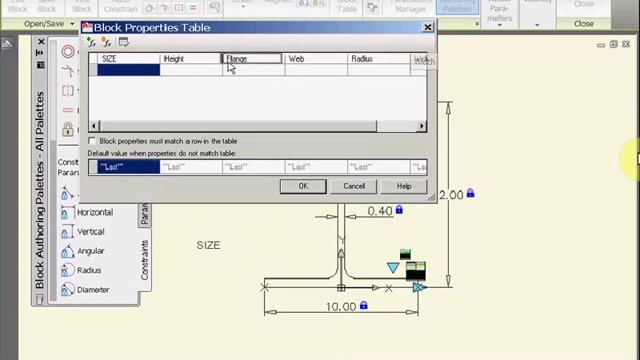
Task: Click the "Last" default value under Web
Action: pos(316,167)
